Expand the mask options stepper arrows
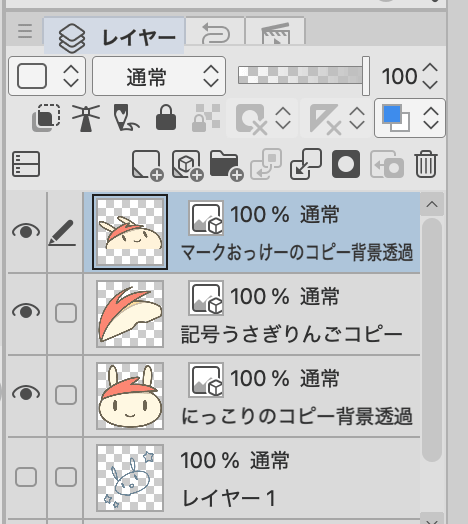The height and width of the screenshot is (524, 468). point(283,118)
